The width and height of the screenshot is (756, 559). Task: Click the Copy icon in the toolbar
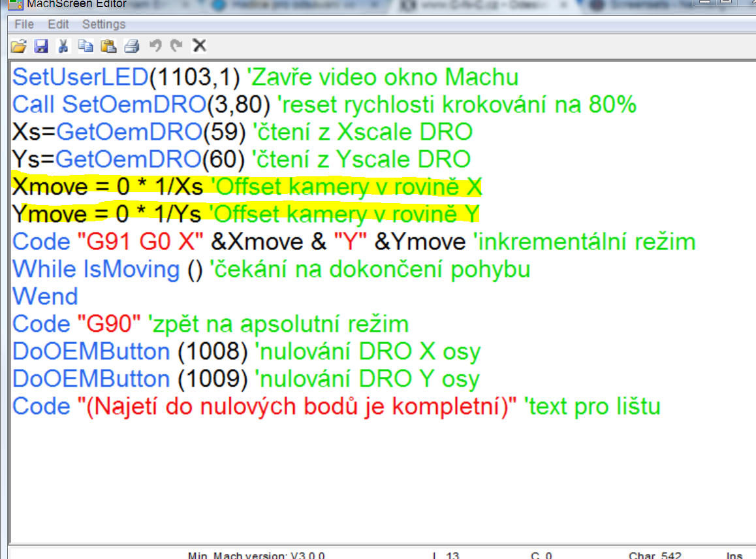pyautogui.click(x=86, y=46)
